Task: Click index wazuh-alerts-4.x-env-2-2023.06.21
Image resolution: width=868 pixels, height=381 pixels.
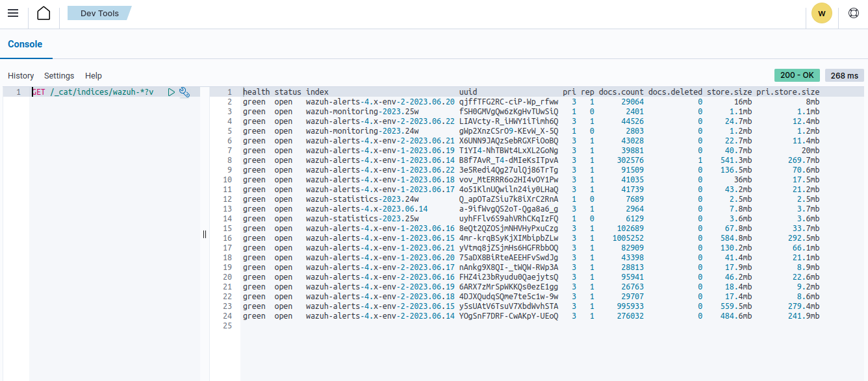Action: click(380, 141)
